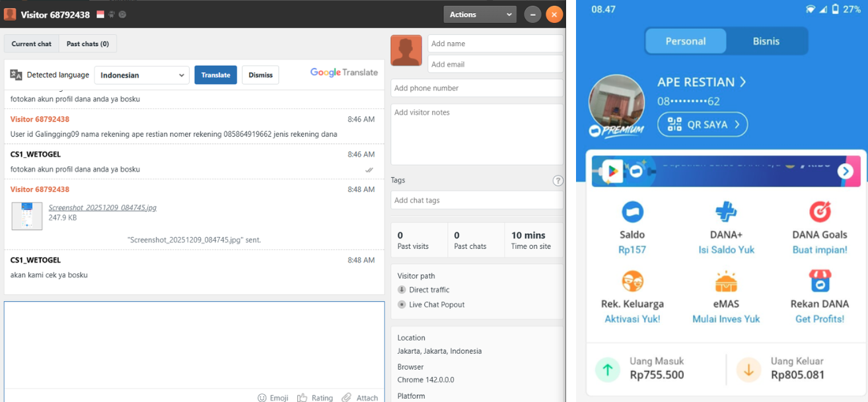Open the eMAS gold icon

[726, 281]
